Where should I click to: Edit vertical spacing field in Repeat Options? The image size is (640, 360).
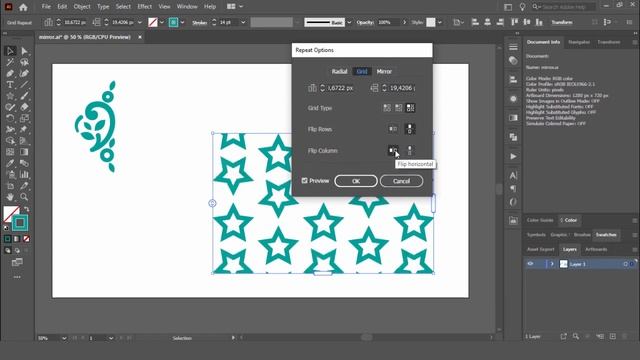pyautogui.click(x=401, y=88)
